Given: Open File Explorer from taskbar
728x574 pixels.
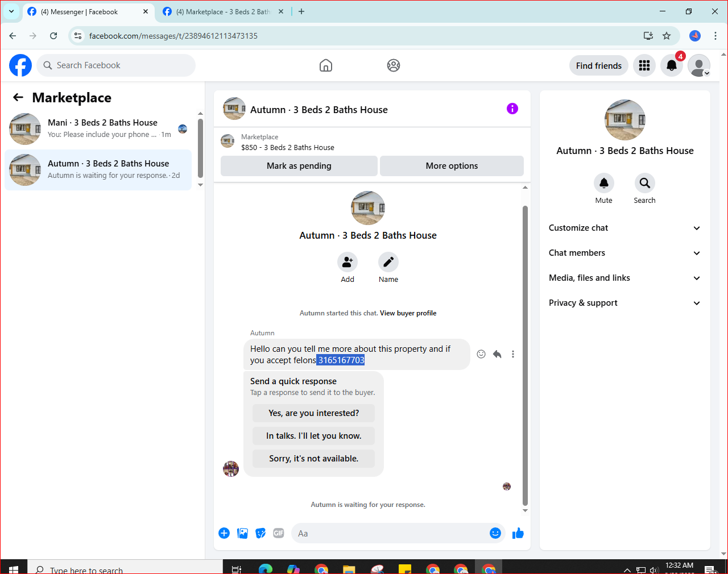Looking at the screenshot, I should coord(349,569).
